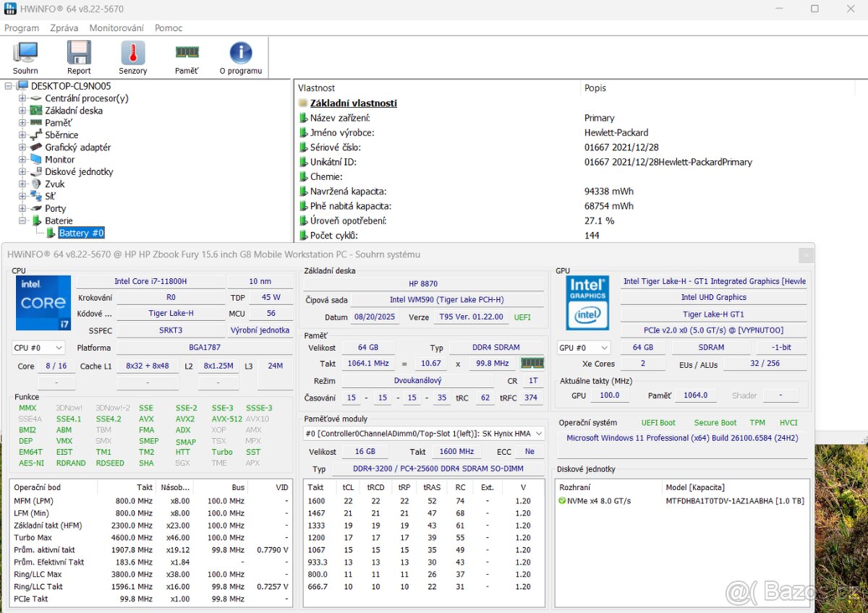868x613 pixels.
Task: Click the Intel Core i7 badge
Action: [x=43, y=303]
